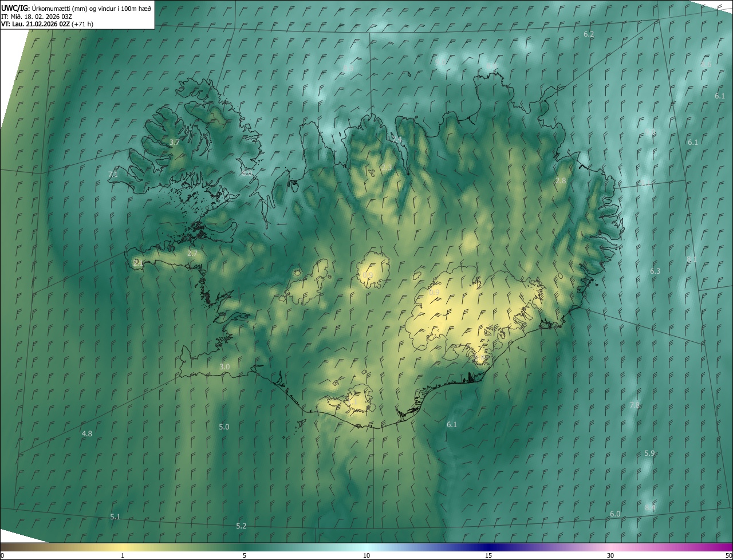Viewport: 733px width, 560px height.
Task: Click the title line 'UWC/IG: Úrkomumætti (mm) og vindur'
Action: (77, 8)
